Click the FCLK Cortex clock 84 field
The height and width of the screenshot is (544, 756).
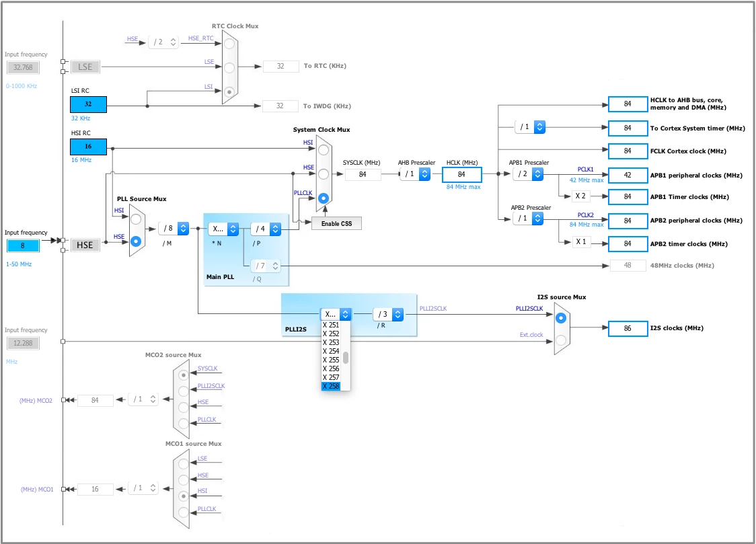point(628,151)
